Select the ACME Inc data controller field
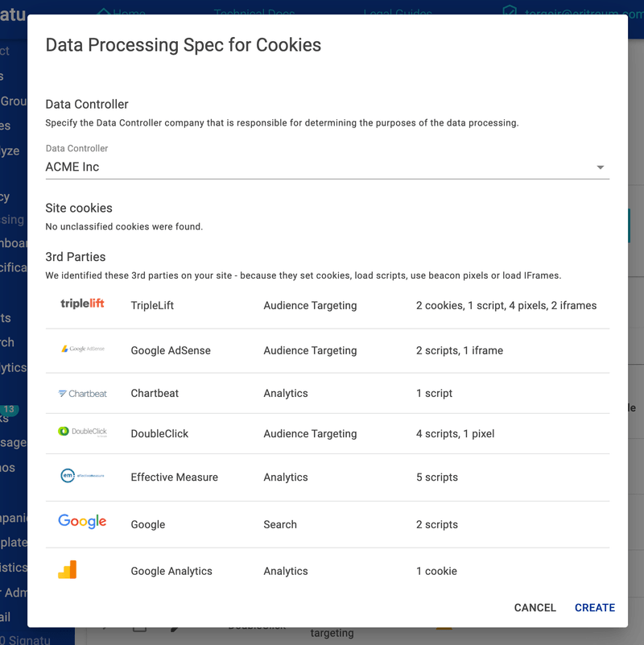 [328, 167]
